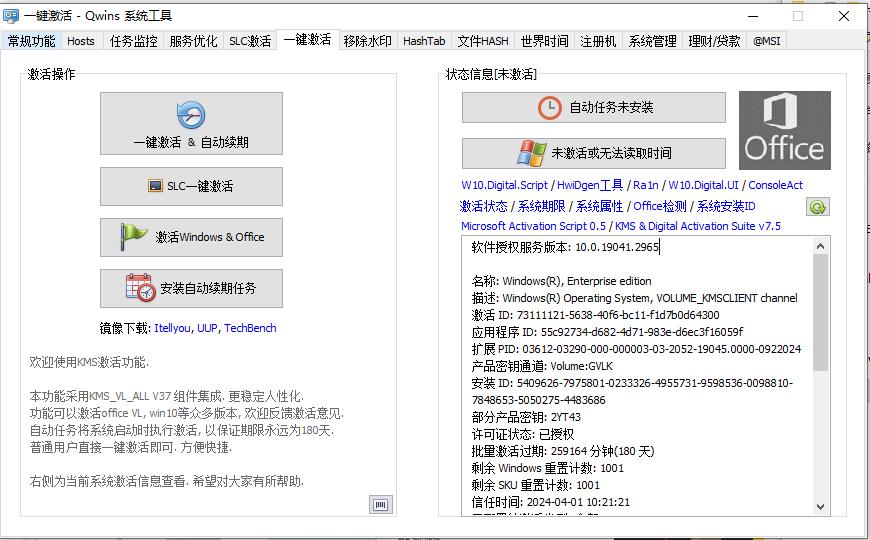Screen dimensions: 870x540
Task: Click scroll down arrow in info box
Action: [x=821, y=507]
